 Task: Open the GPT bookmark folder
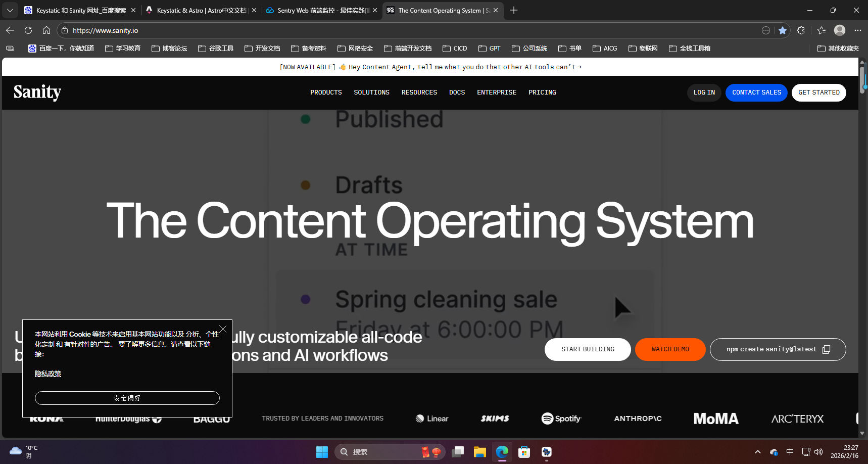[x=490, y=49]
